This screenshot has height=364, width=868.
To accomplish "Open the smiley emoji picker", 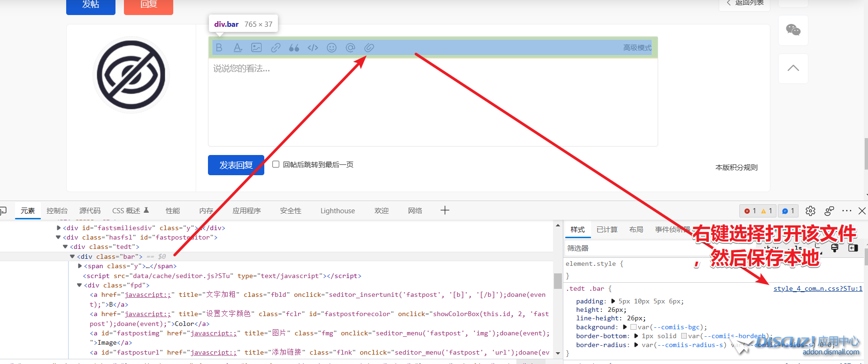I will pyautogui.click(x=331, y=48).
